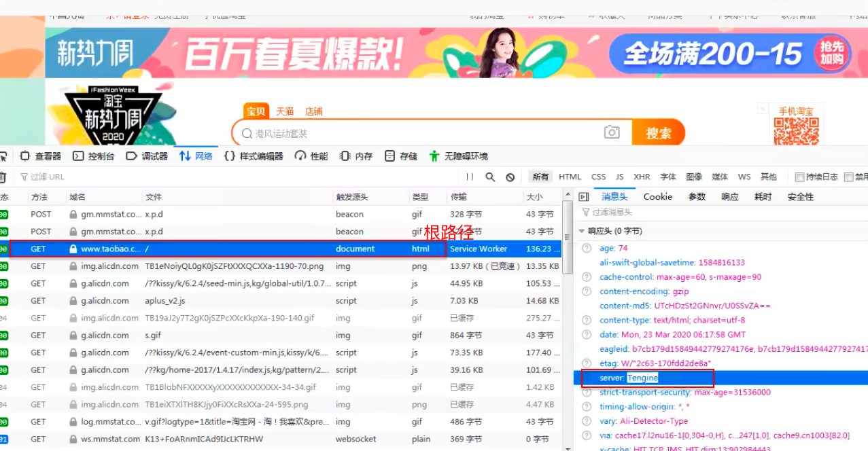Open the 样式编辑器 devtools tab
The width and height of the screenshot is (868, 451).
tap(254, 156)
